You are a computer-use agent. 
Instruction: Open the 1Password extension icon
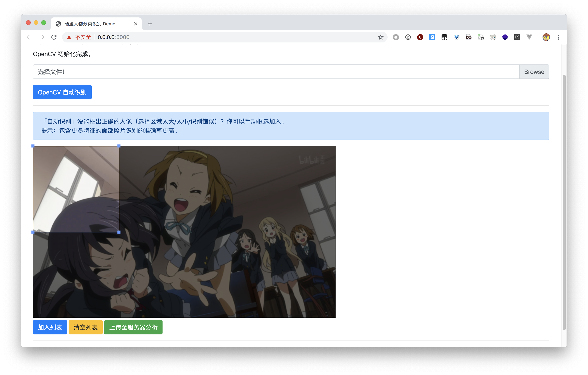point(408,37)
